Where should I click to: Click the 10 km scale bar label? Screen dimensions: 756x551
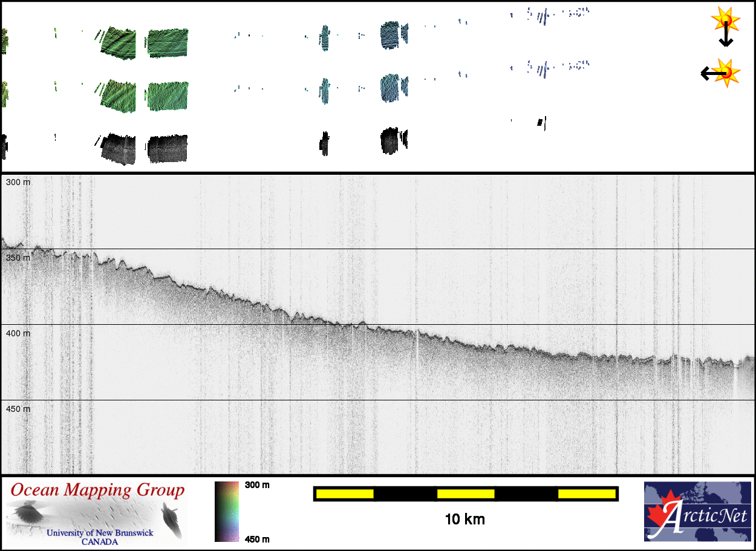[464, 519]
